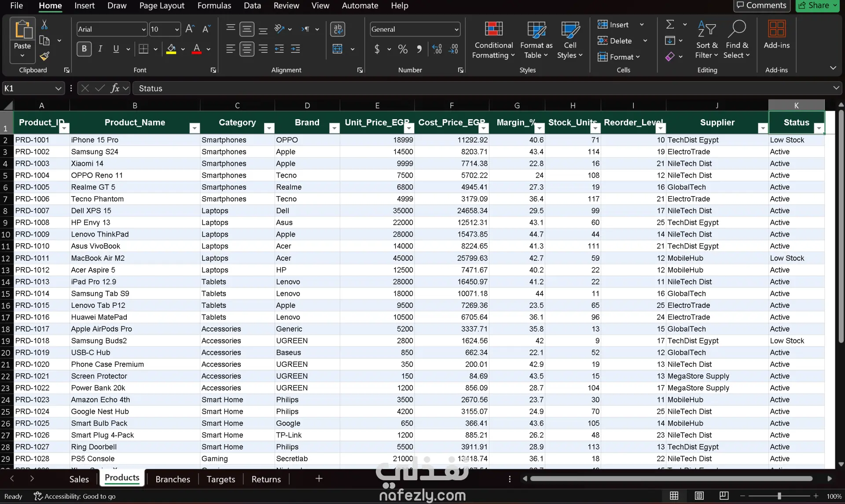845x504 pixels.
Task: Click Increase Decimal icon
Action: point(437,49)
